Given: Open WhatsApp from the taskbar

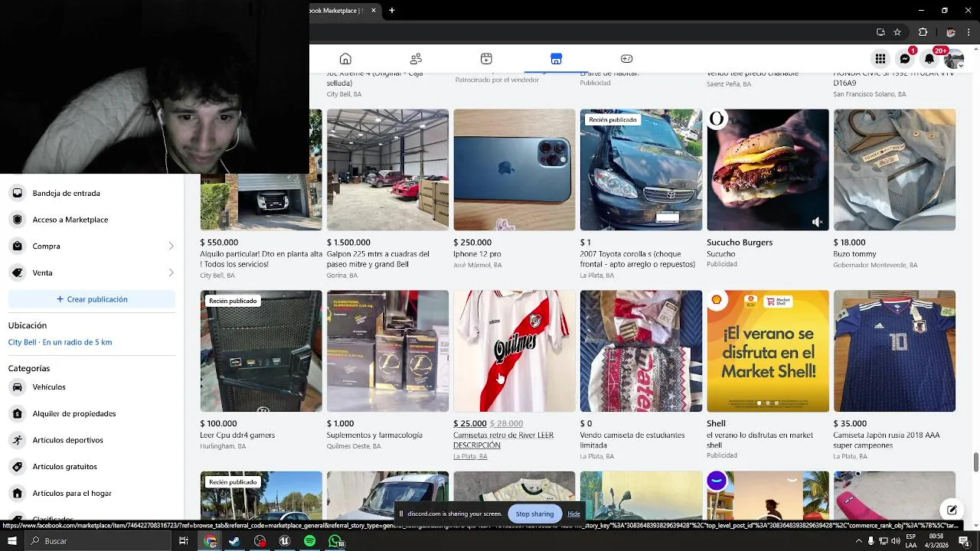Looking at the screenshot, I should 335,541.
